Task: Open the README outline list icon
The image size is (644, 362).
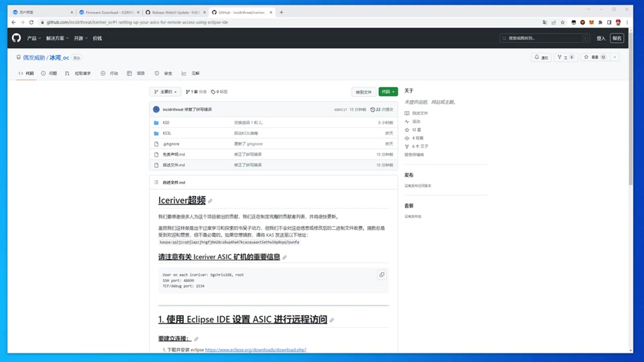Action: (156, 182)
